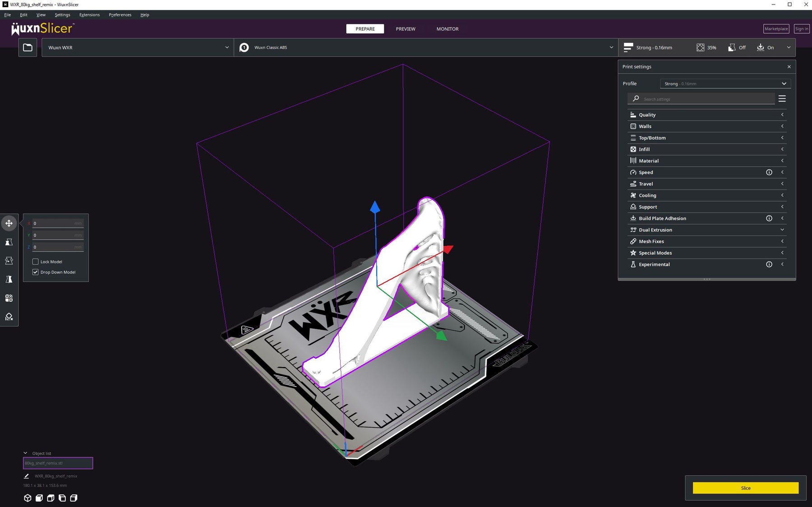Select the Rotate tool

(9, 261)
